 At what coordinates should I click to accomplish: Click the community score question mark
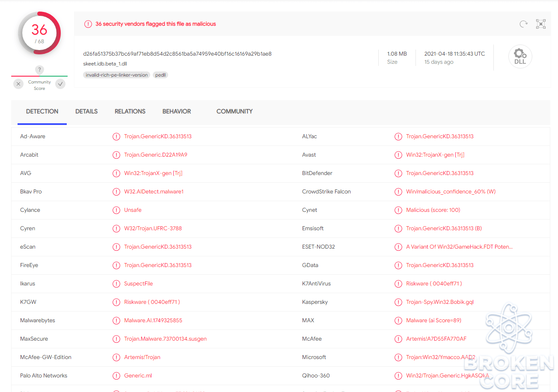[39, 70]
